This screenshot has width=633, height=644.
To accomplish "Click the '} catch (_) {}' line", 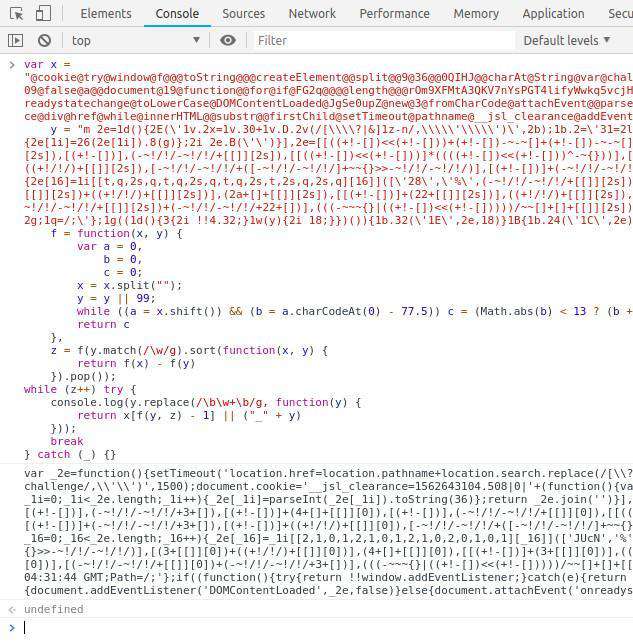I will [70, 454].
